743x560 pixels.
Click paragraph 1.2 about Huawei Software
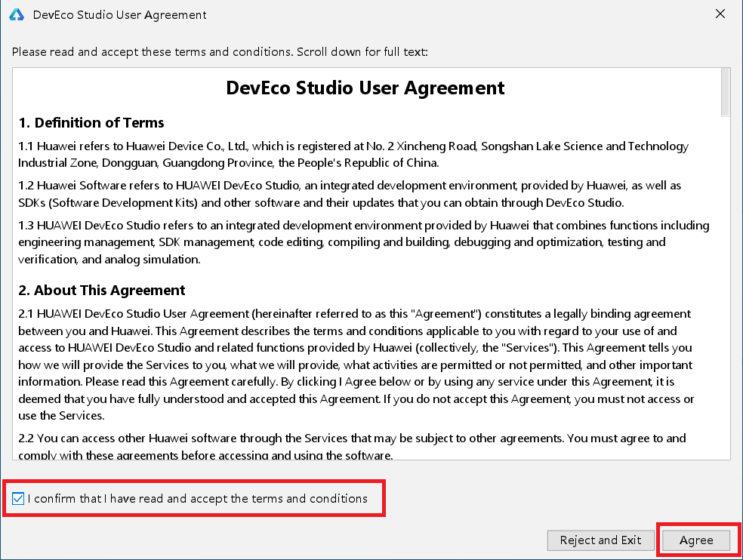(x=350, y=194)
